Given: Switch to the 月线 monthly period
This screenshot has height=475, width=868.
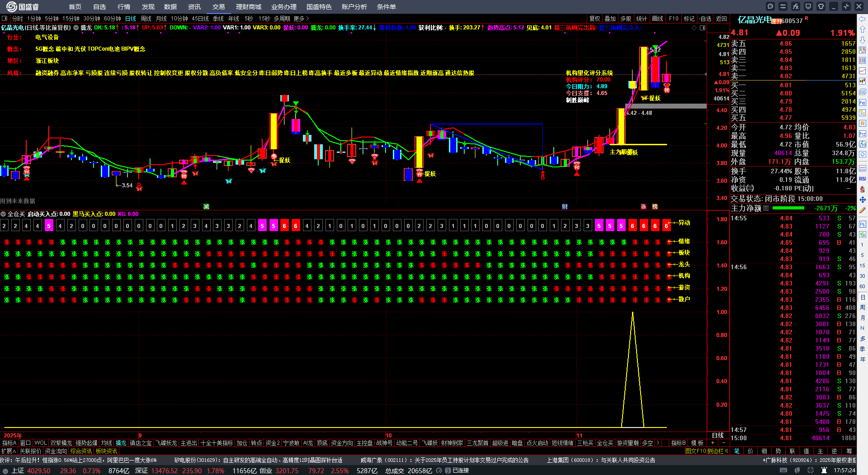Looking at the screenshot, I should point(161,19).
